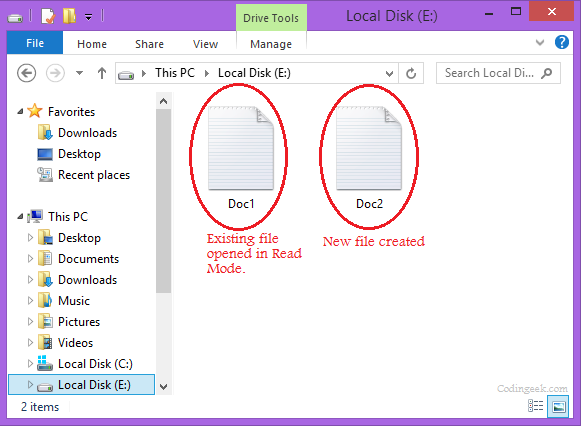Viewport: 581px width, 426px height.
Task: Click the navigation pane scroll down arrow
Action: (163, 386)
